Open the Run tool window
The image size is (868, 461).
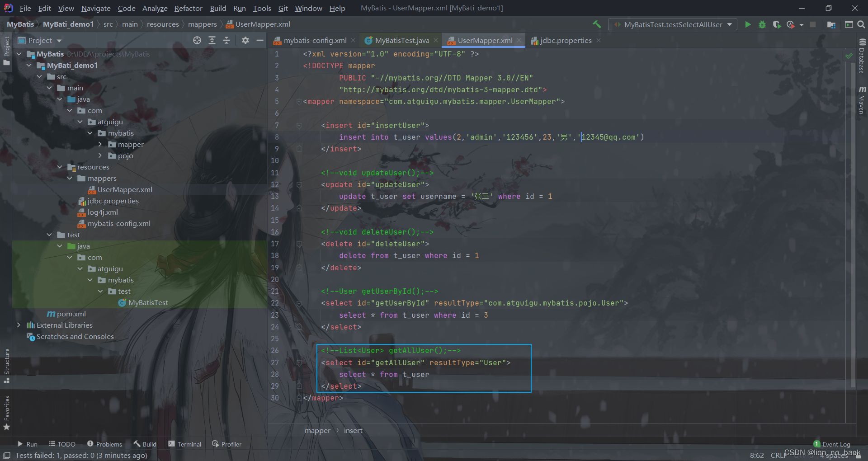coord(27,444)
